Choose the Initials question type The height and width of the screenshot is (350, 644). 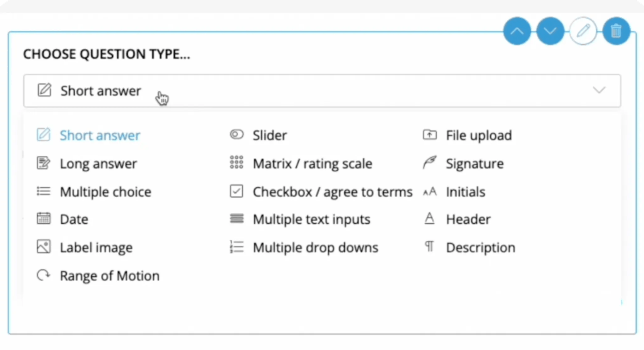point(465,192)
